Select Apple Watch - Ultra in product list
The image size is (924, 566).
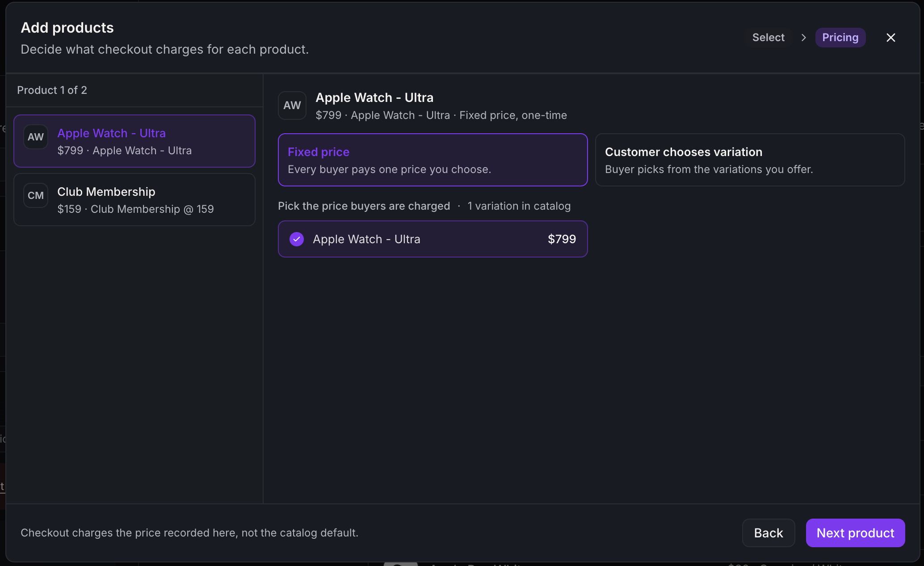134,141
